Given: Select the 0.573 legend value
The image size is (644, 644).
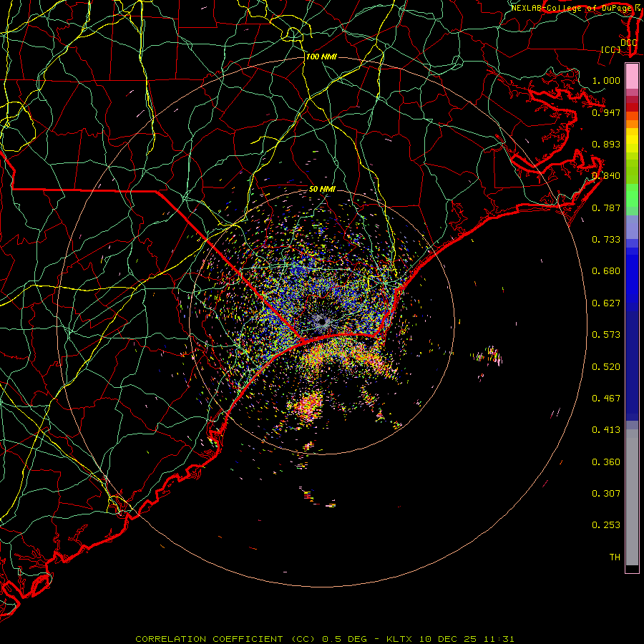Looking at the screenshot, I should click(606, 335).
